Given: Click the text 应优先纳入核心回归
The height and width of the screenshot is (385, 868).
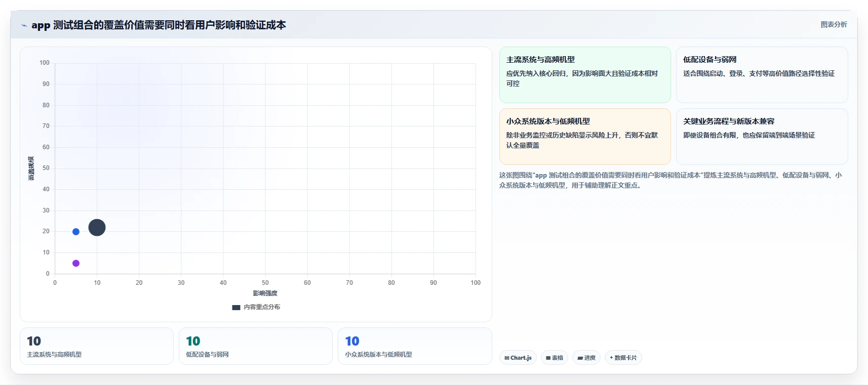Looking at the screenshot, I should pos(582,78).
